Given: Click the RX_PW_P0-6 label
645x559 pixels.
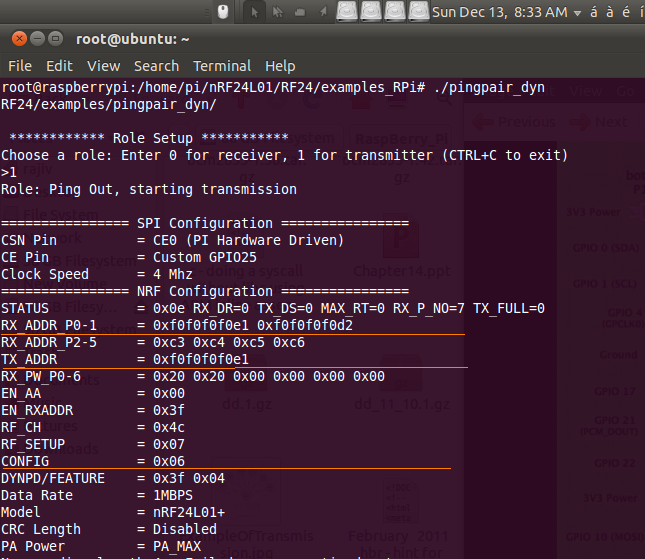Looking at the screenshot, I should tap(41, 376).
